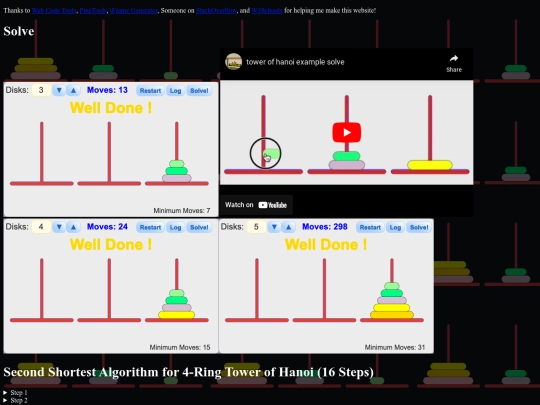Click the yellow bottom disk in 4-disk game
540x405 pixels.
pyautogui.click(x=177, y=315)
